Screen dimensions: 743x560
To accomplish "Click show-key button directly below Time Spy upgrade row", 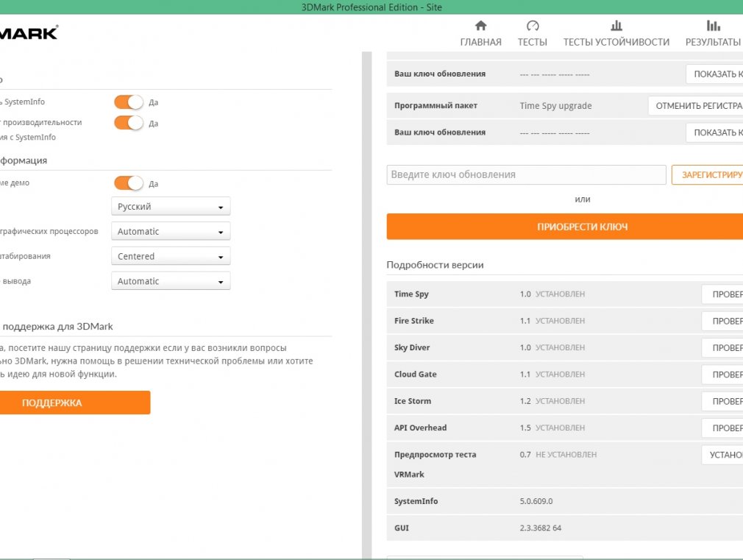I will [714, 132].
